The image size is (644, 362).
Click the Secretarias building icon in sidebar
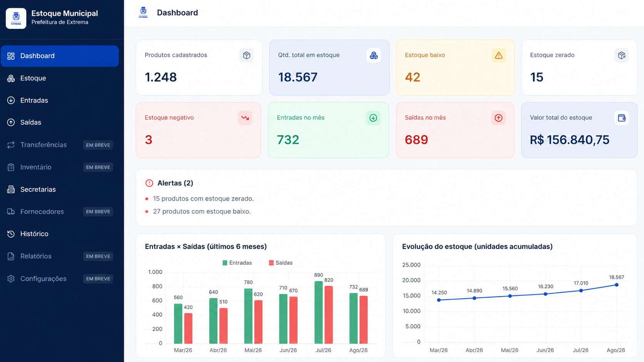coord(11,189)
